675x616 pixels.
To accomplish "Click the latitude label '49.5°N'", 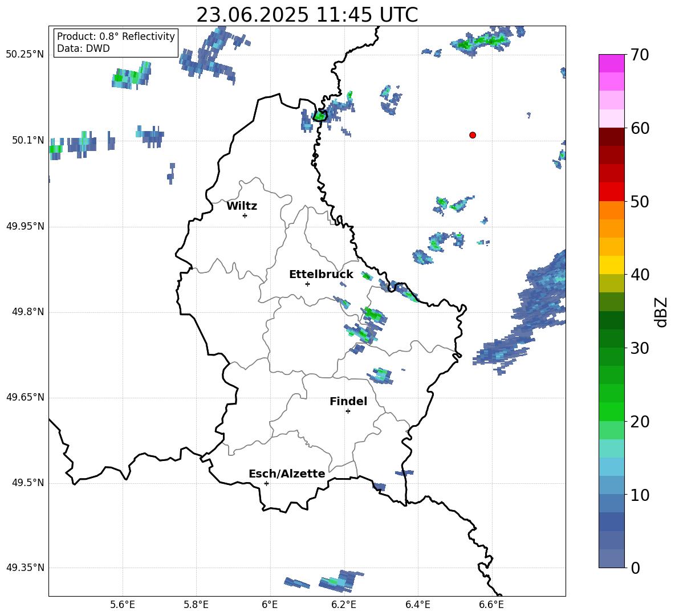I will coord(27,483).
